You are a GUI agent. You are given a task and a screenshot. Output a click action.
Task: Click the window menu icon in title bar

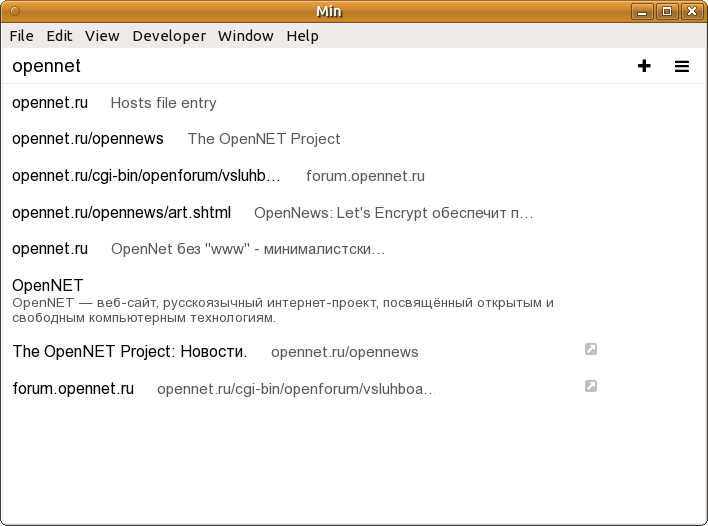click(x=15, y=11)
